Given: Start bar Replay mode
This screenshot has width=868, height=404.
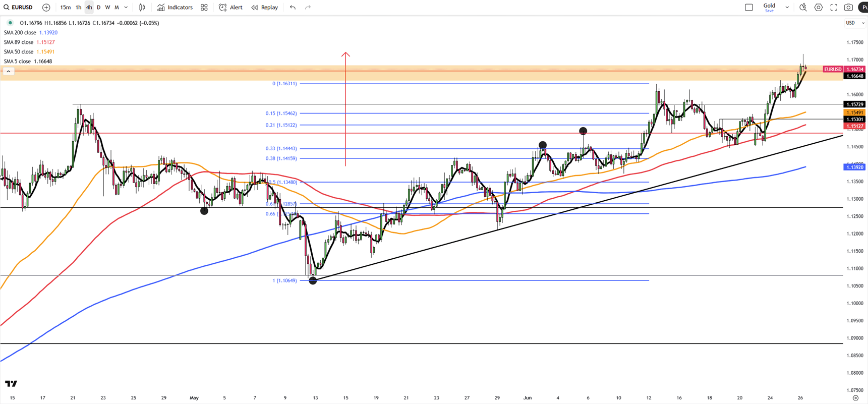Looking at the screenshot, I should (265, 8).
